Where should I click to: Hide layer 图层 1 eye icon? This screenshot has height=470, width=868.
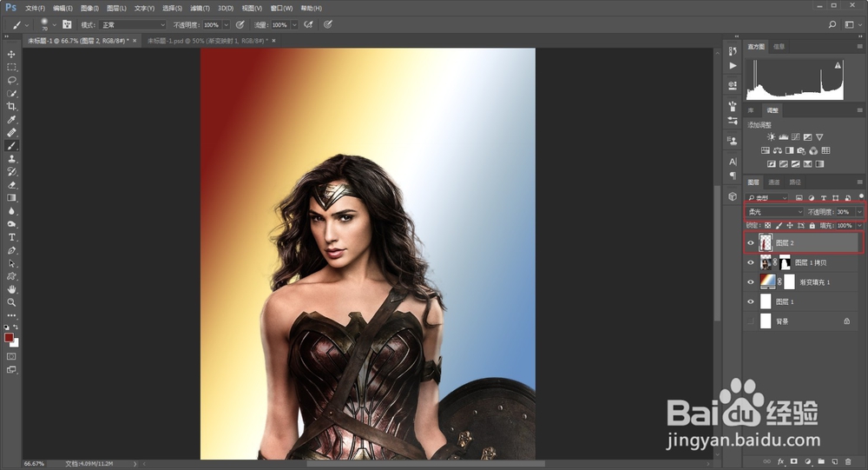pyautogui.click(x=751, y=301)
